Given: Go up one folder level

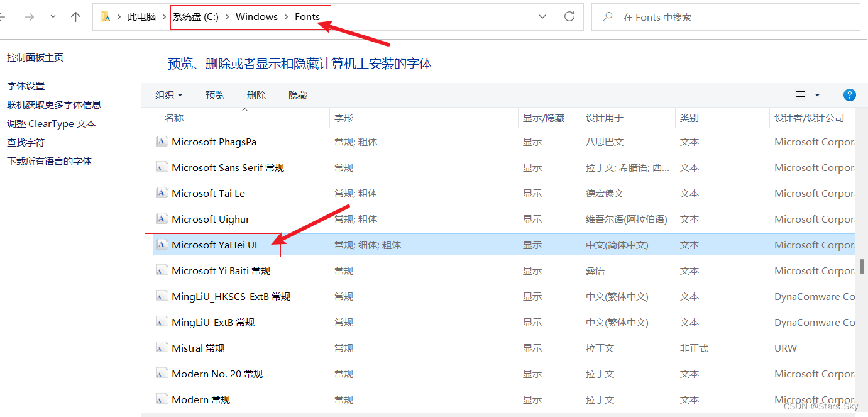Looking at the screenshot, I should [76, 17].
